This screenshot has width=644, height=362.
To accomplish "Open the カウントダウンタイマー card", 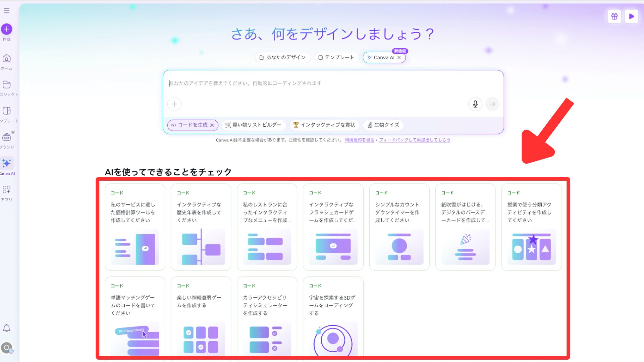I will (x=399, y=227).
